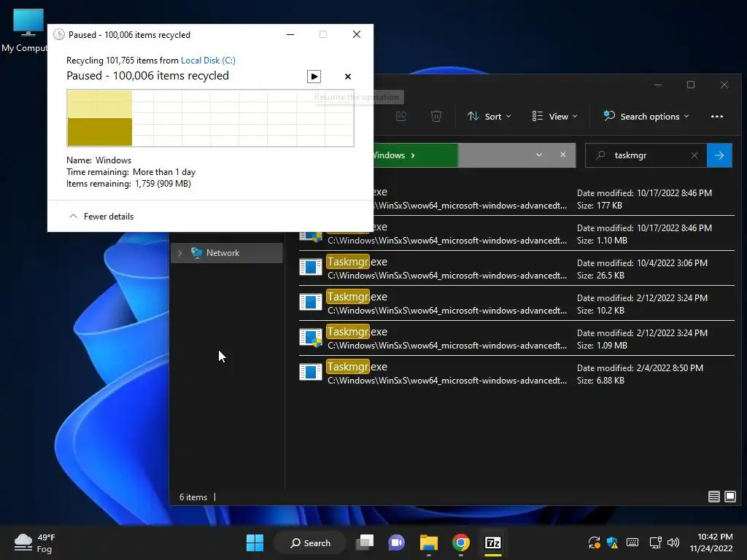Open the Sort dropdown in File Explorer

coord(489,117)
